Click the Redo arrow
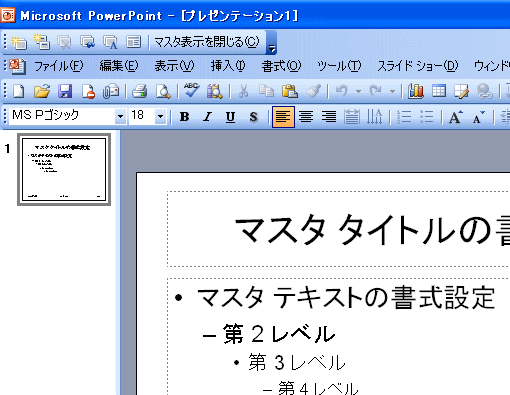Viewport: 510px width, 395px height. tap(376, 91)
